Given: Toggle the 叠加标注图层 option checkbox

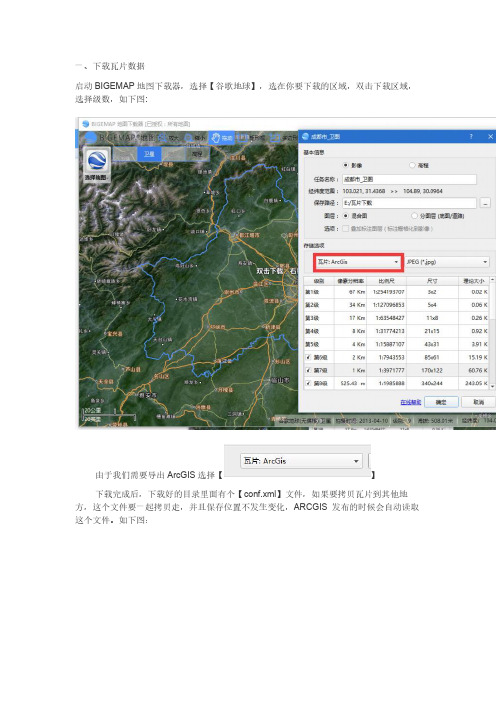Looking at the screenshot, I should tap(346, 229).
